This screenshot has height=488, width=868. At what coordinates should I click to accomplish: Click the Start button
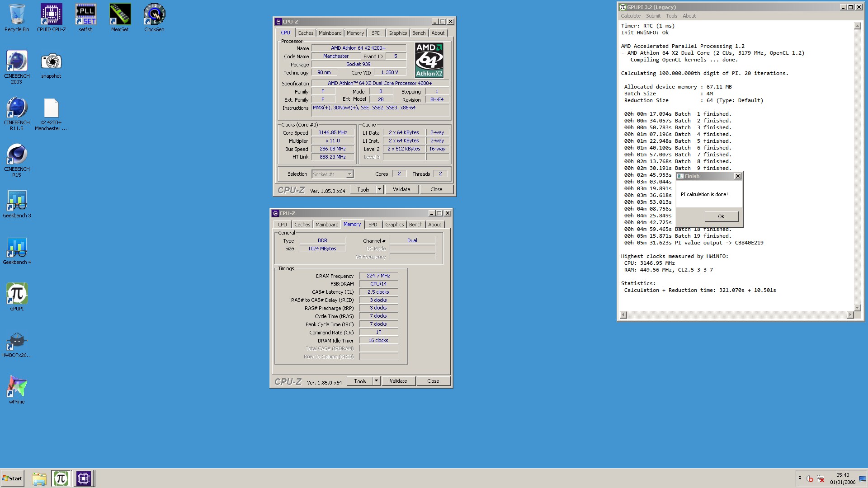point(12,479)
